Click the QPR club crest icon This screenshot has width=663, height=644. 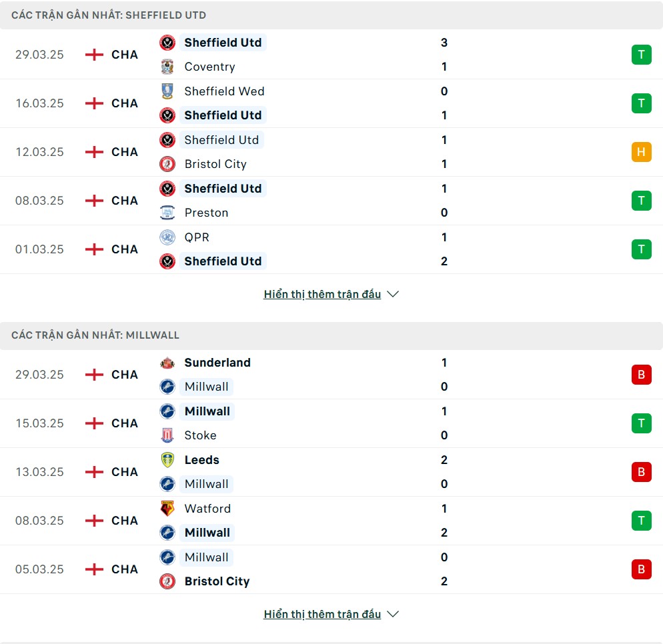(x=167, y=237)
